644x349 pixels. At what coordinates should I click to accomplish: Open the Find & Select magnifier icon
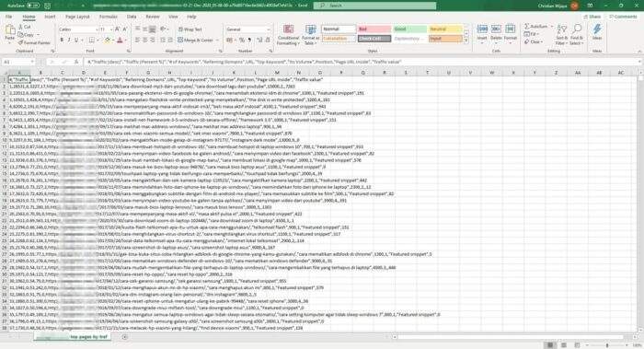(x=577, y=29)
